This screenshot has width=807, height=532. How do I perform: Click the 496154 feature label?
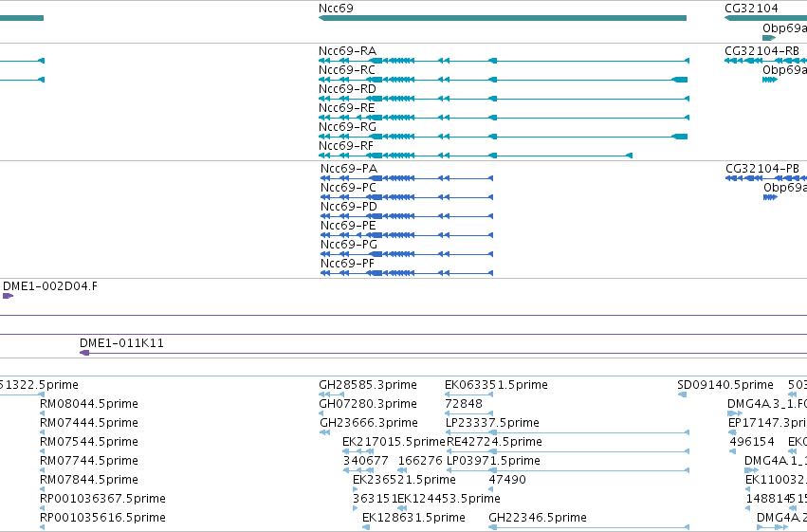coord(752,443)
